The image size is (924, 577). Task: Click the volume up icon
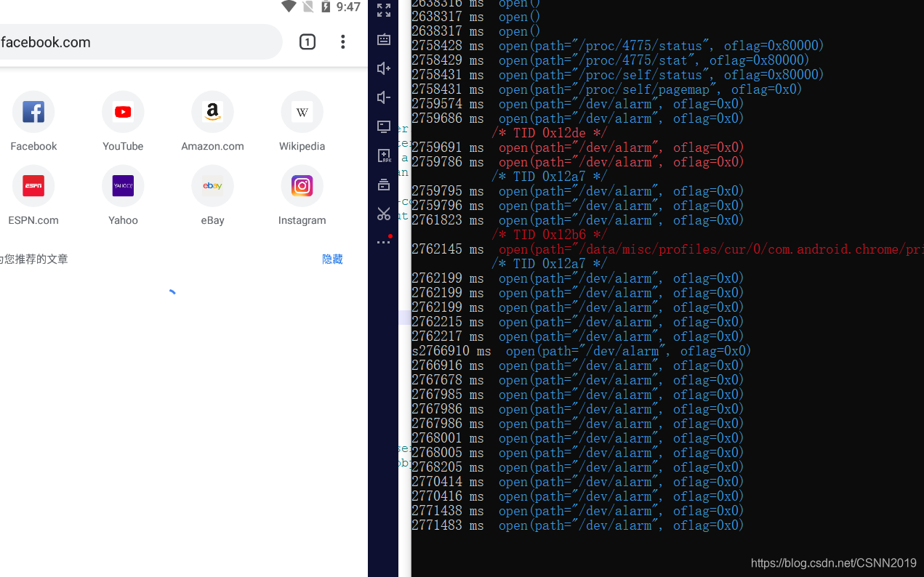384,68
